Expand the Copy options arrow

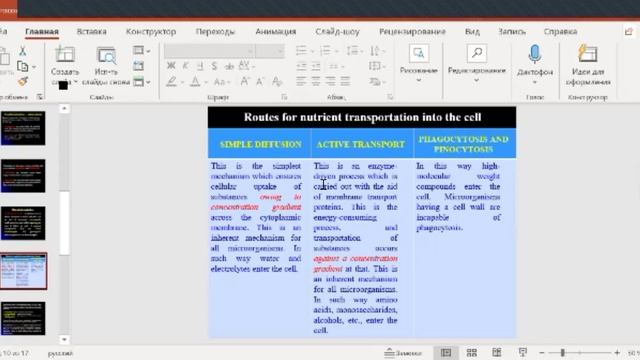click(34, 67)
